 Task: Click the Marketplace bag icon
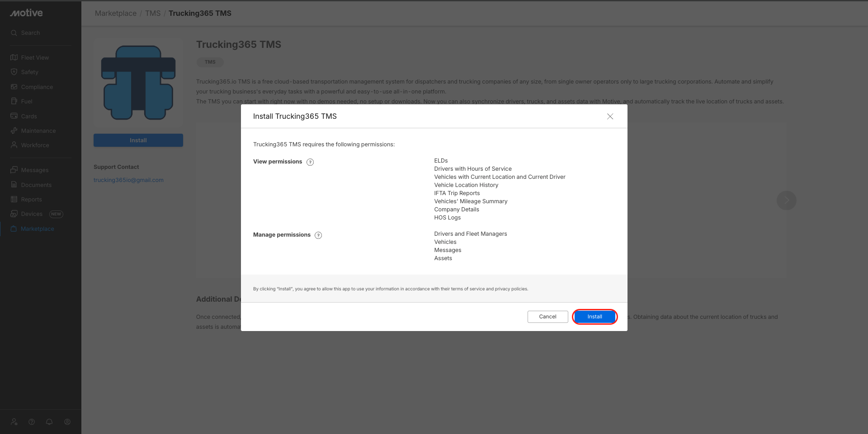(14, 229)
